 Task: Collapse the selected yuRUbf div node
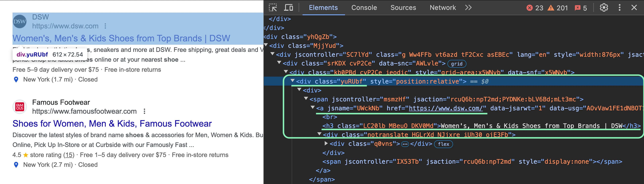tap(292, 81)
